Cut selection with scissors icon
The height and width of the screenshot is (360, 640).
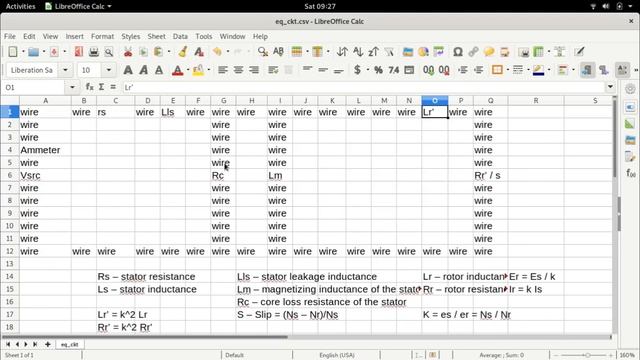point(128,52)
